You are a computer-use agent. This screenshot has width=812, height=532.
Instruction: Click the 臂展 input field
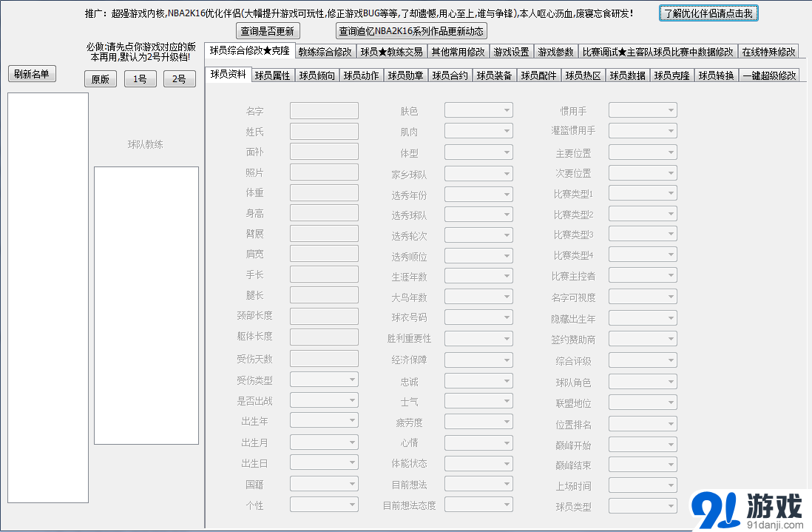pos(324,234)
